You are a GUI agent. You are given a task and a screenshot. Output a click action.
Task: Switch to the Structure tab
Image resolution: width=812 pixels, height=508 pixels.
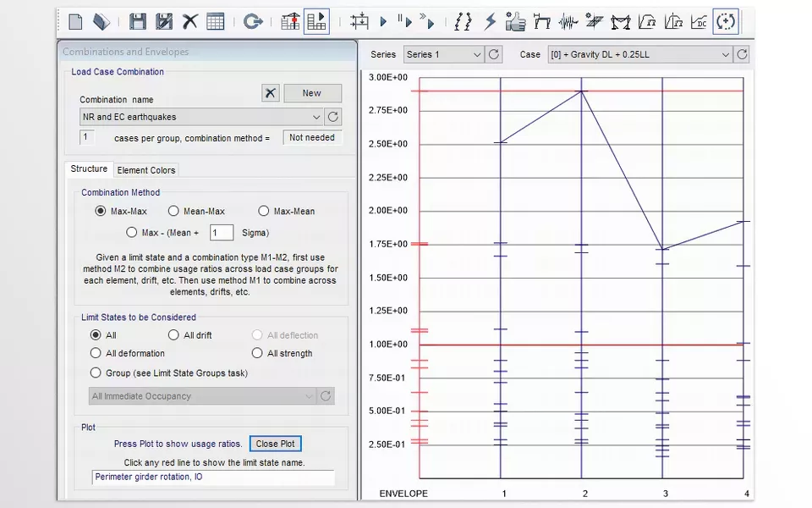pos(89,169)
